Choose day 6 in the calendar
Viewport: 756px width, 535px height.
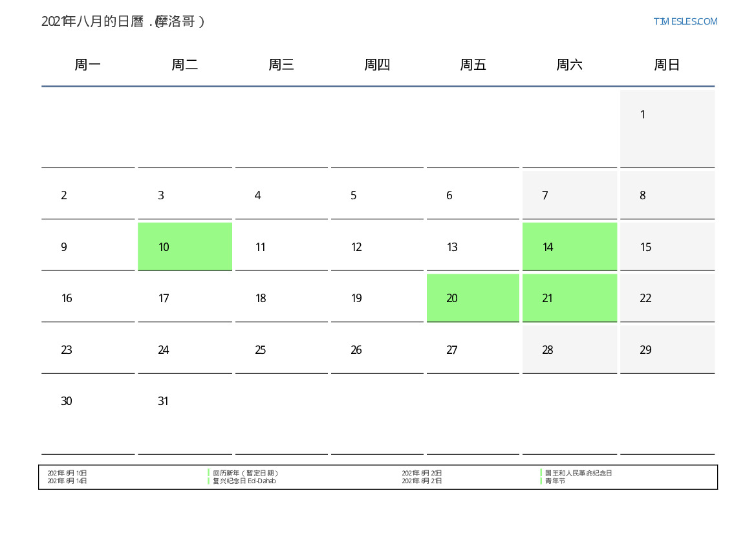pyautogui.click(x=473, y=195)
